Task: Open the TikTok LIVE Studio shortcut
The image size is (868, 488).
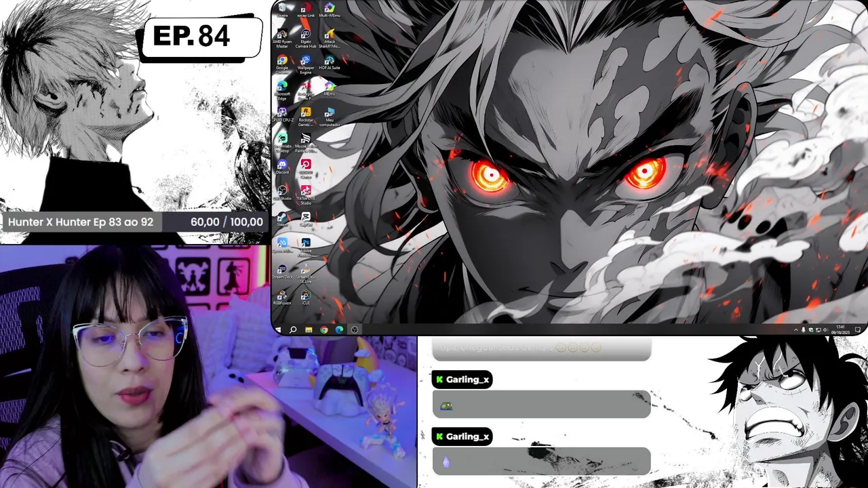Action: [x=306, y=194]
